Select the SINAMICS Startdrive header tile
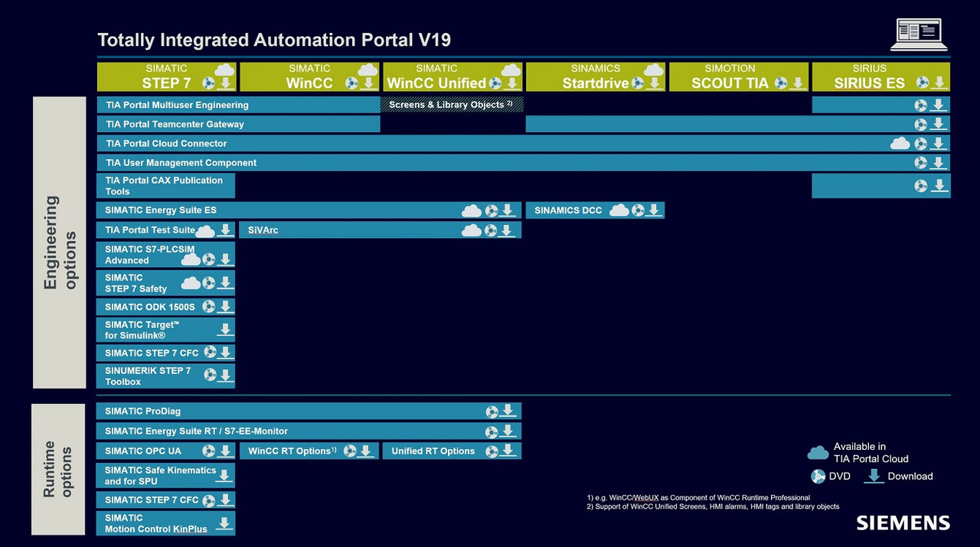 pyautogui.click(x=595, y=77)
